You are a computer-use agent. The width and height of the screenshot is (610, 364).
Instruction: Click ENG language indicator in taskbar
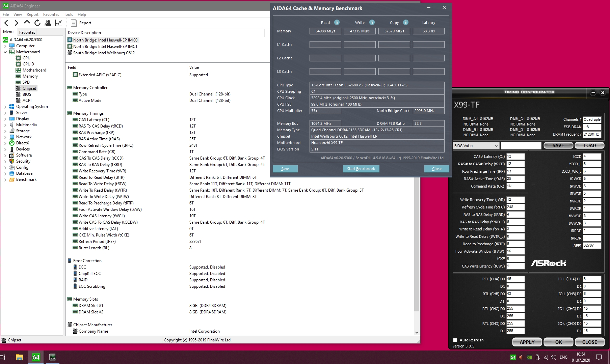pyautogui.click(x=563, y=357)
